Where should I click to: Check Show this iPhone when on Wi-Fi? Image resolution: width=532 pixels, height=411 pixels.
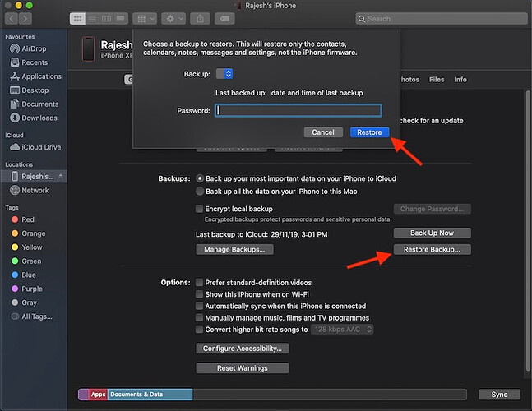(x=200, y=294)
